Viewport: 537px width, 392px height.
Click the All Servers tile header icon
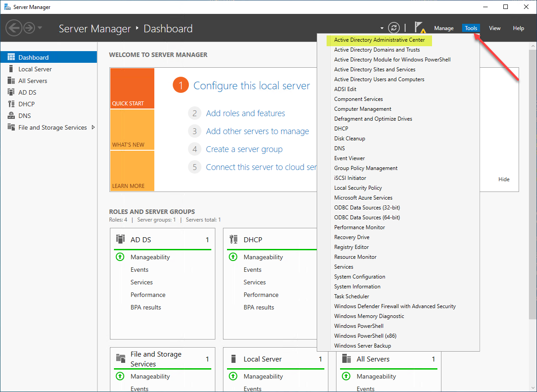(x=347, y=358)
